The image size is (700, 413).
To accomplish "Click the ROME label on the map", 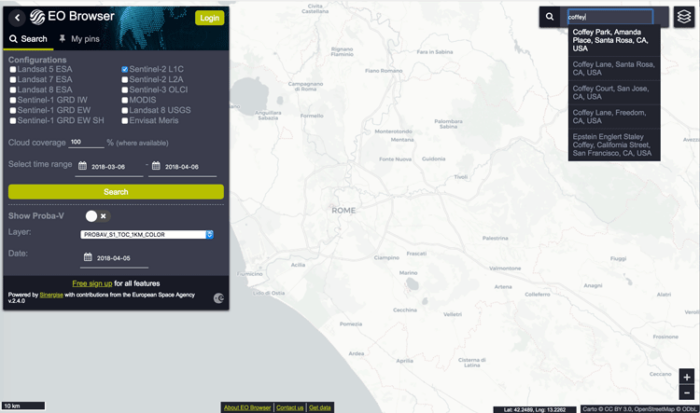I will pyautogui.click(x=343, y=210).
